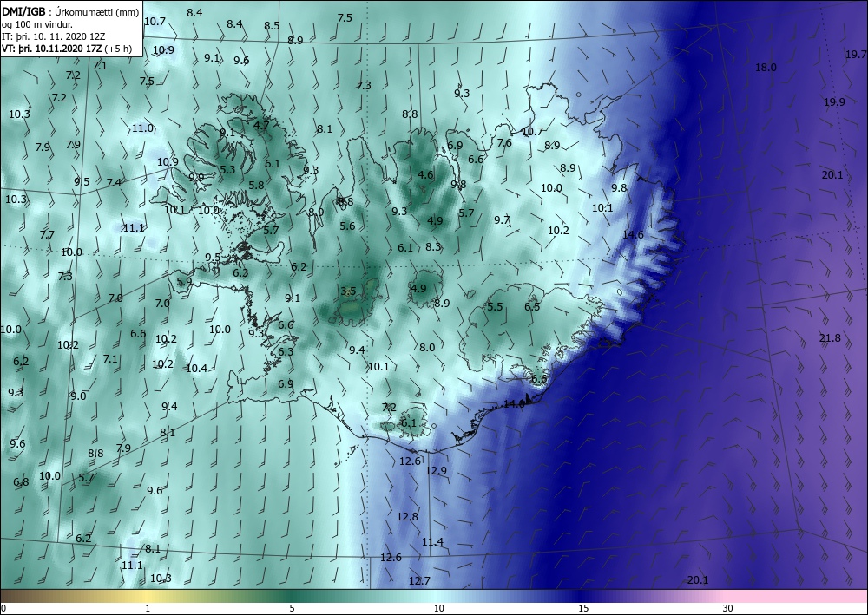The width and height of the screenshot is (868, 615).
Task: Click the map value 5.8
Action: 256,186
